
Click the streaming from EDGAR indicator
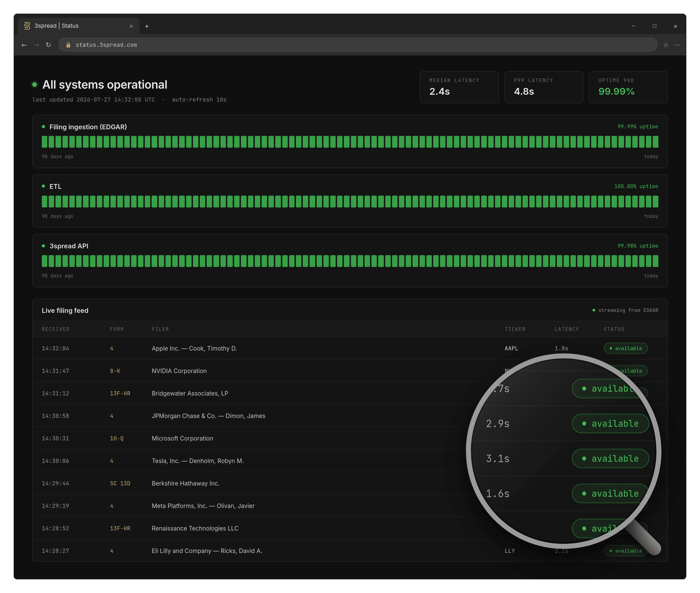(625, 310)
